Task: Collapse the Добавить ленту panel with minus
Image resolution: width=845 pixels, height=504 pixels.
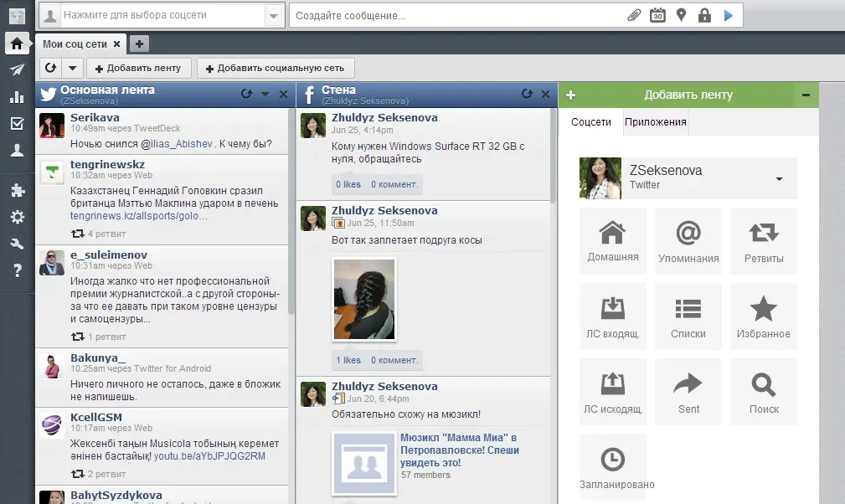Action: [806, 95]
